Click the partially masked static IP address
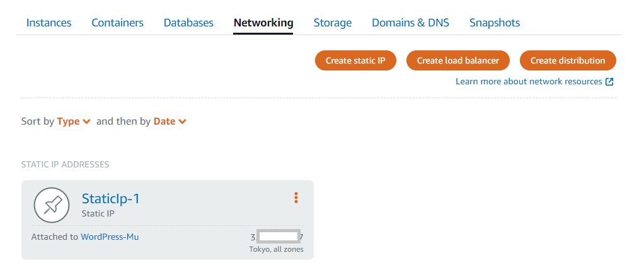The width and height of the screenshot is (644, 275). [277, 237]
